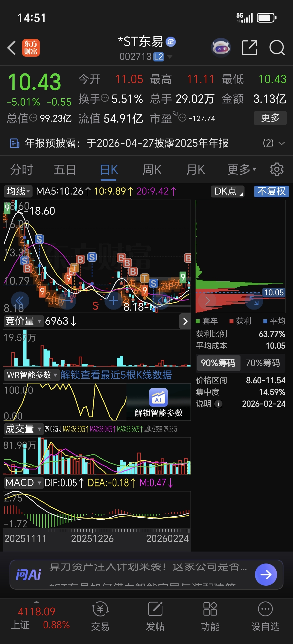Open 均线 indicator dropdown
293x644 pixels.
(18, 191)
